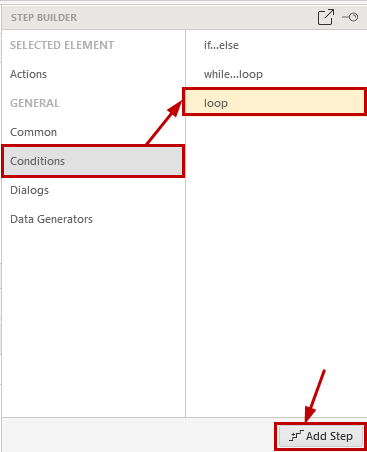Select the Actions category

(93, 74)
